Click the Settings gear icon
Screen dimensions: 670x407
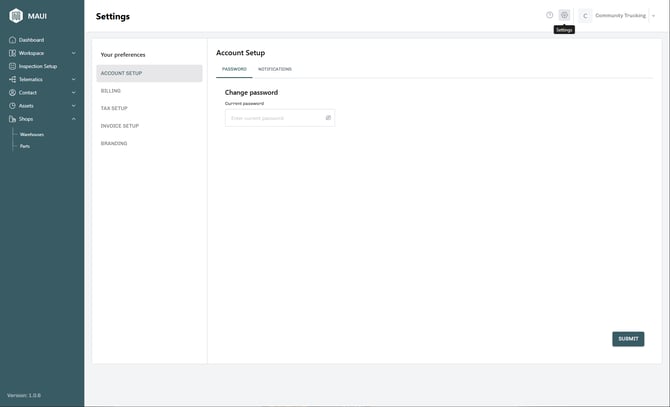click(564, 15)
